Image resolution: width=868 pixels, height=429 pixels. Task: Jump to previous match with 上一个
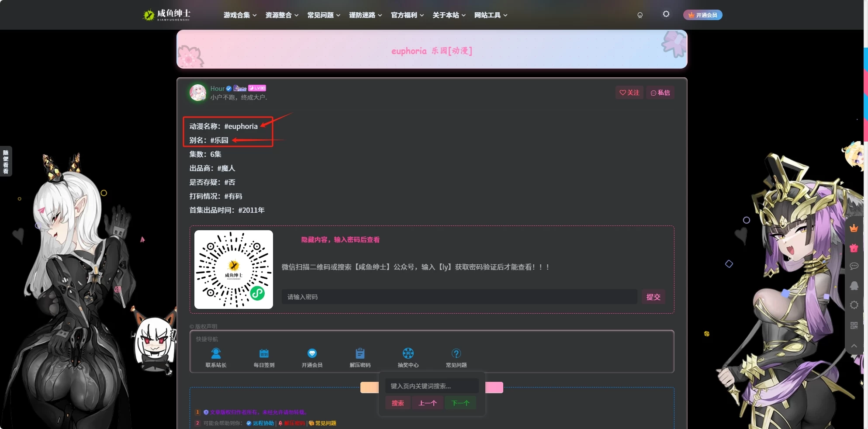427,403
